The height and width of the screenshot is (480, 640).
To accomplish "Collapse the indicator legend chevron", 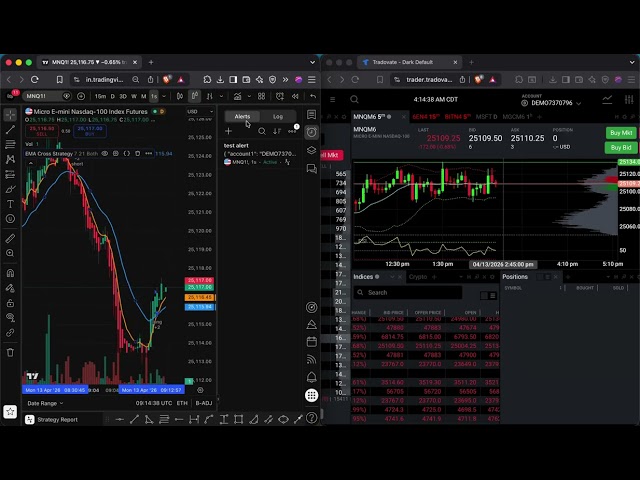I will pos(31,163).
